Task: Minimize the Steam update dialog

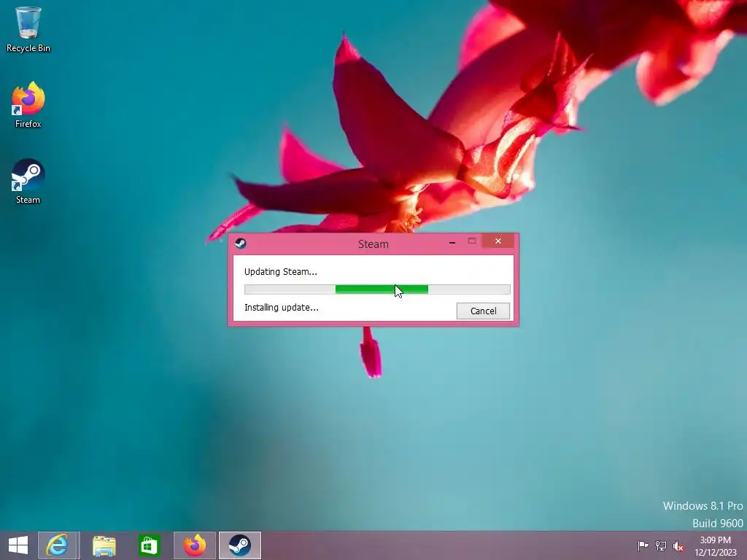Action: click(x=452, y=242)
